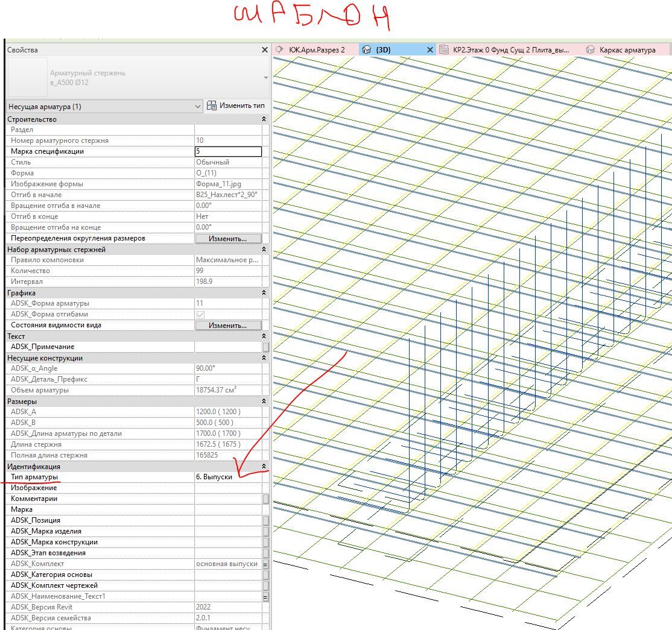Viewport: 672px width, 630px height.
Task: Click associate-parameter button for ADSK_Позиция row
Action: click(x=265, y=520)
